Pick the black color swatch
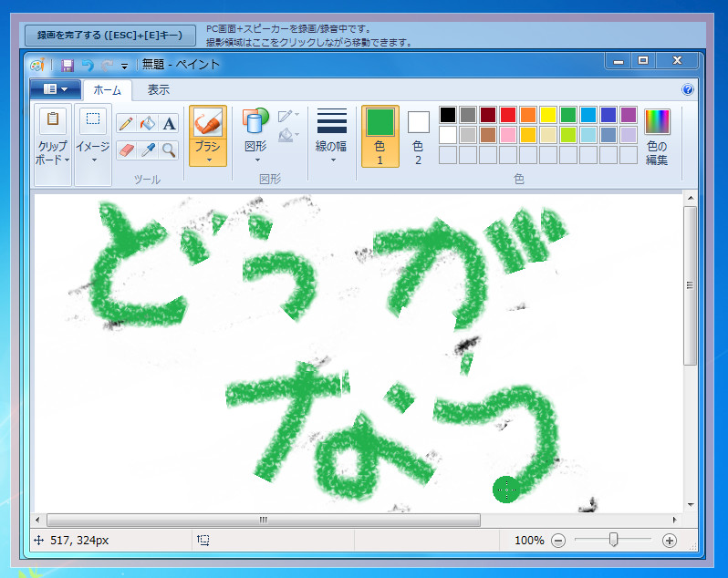The image size is (728, 578). pos(448,115)
